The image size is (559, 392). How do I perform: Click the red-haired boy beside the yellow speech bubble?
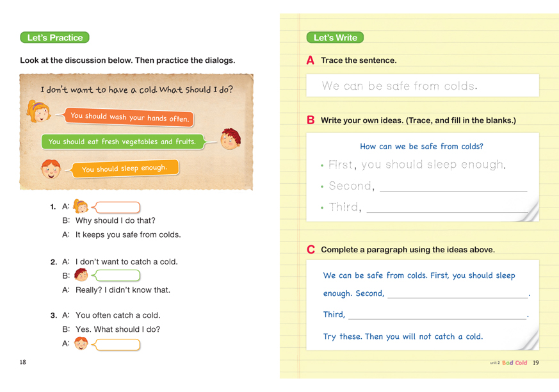[50, 169]
